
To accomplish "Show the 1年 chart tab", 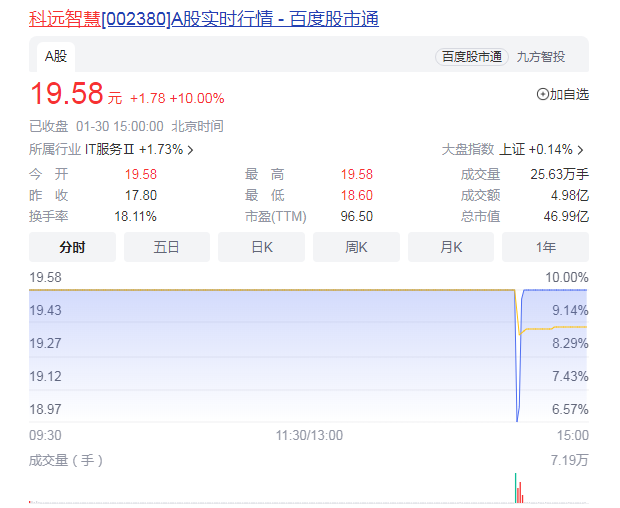I will pos(545,247).
